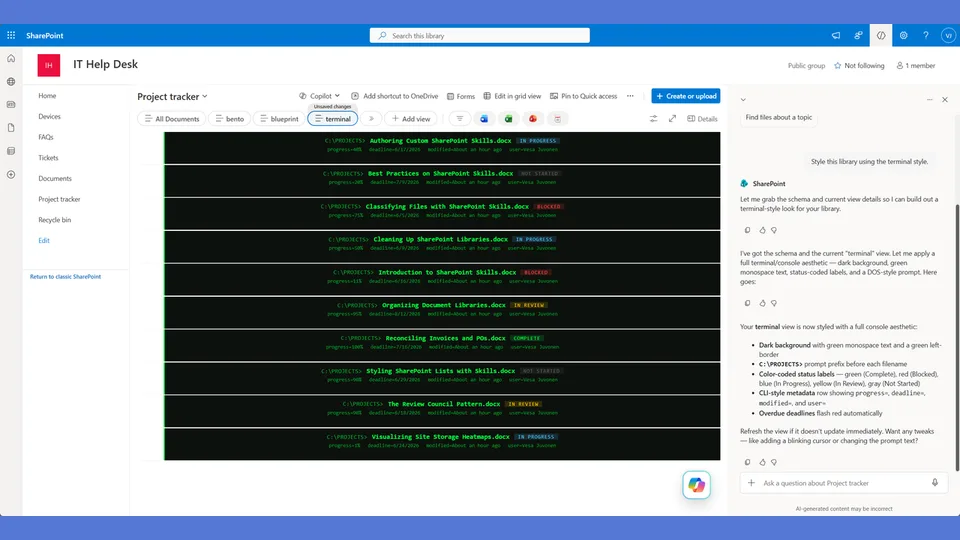Click the megaphone feedback icon in header
Image resolution: width=960 pixels, height=540 pixels.
pyautogui.click(x=836, y=36)
